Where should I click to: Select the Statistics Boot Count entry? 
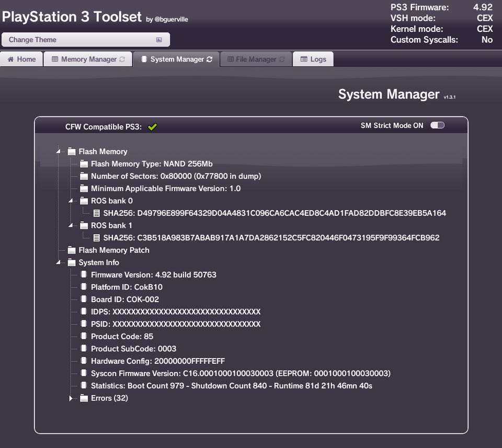coord(231,386)
